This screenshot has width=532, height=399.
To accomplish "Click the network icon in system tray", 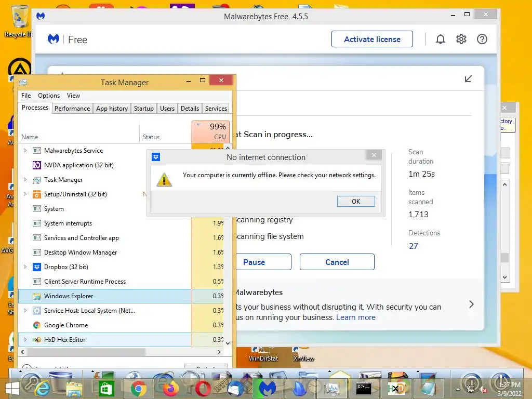I will [x=471, y=390].
